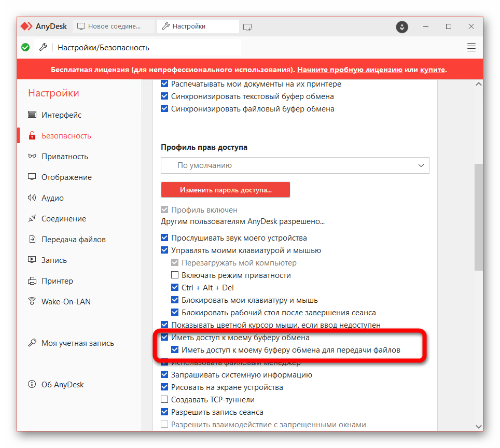Click the купите link in banner
Viewport: 500px width, 448px height.
432,70
